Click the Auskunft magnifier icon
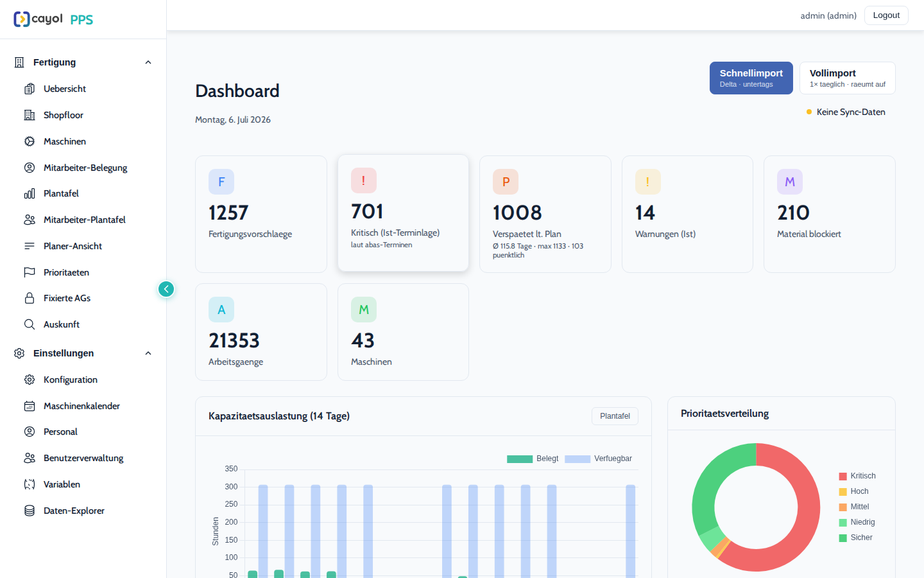Image resolution: width=924 pixels, height=578 pixels. point(30,324)
